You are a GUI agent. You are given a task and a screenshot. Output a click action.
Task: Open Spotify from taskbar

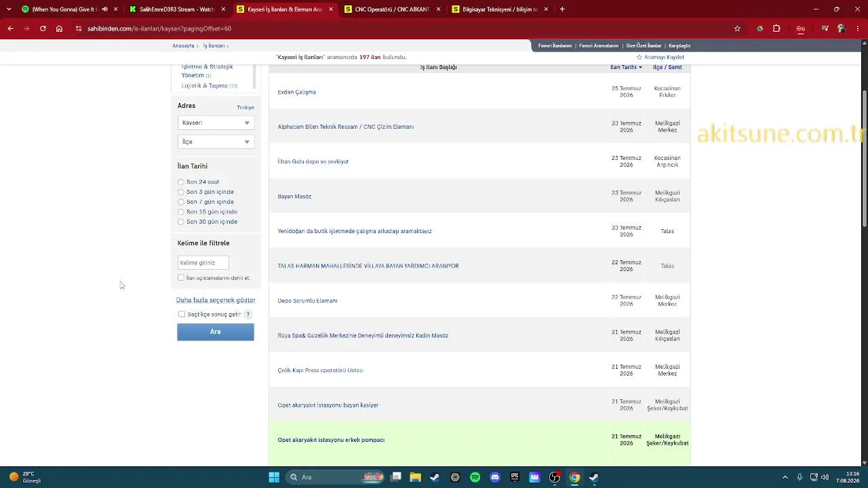tap(475, 477)
